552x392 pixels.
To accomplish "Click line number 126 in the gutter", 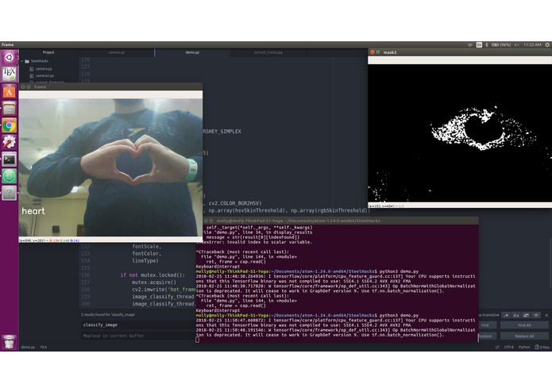I will pyautogui.click(x=86, y=60).
